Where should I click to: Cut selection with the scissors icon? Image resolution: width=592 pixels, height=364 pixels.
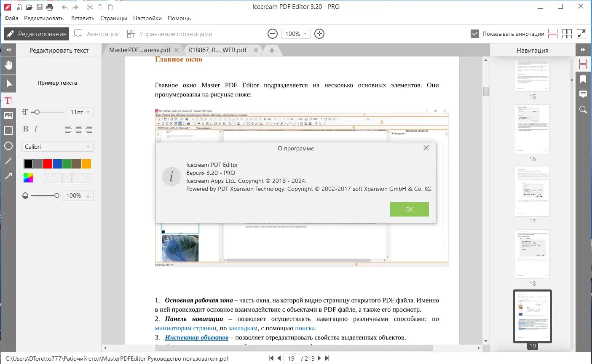[90, 7]
